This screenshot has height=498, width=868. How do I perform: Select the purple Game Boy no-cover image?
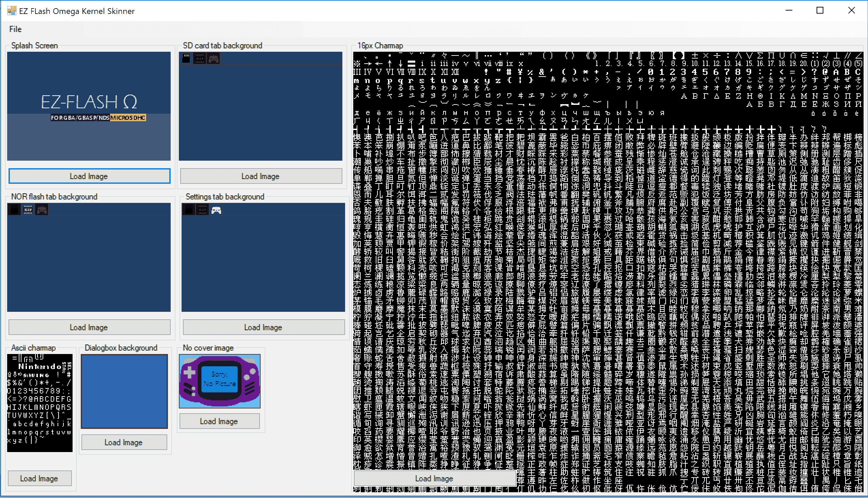(220, 381)
